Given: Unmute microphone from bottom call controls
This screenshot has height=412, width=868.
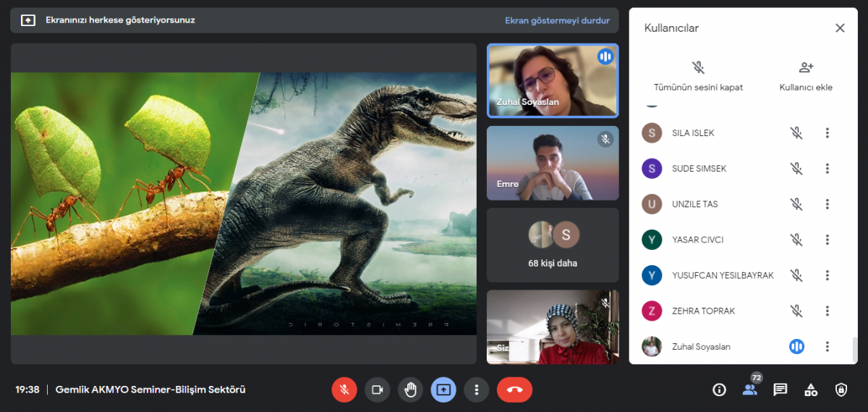Looking at the screenshot, I should [x=344, y=390].
